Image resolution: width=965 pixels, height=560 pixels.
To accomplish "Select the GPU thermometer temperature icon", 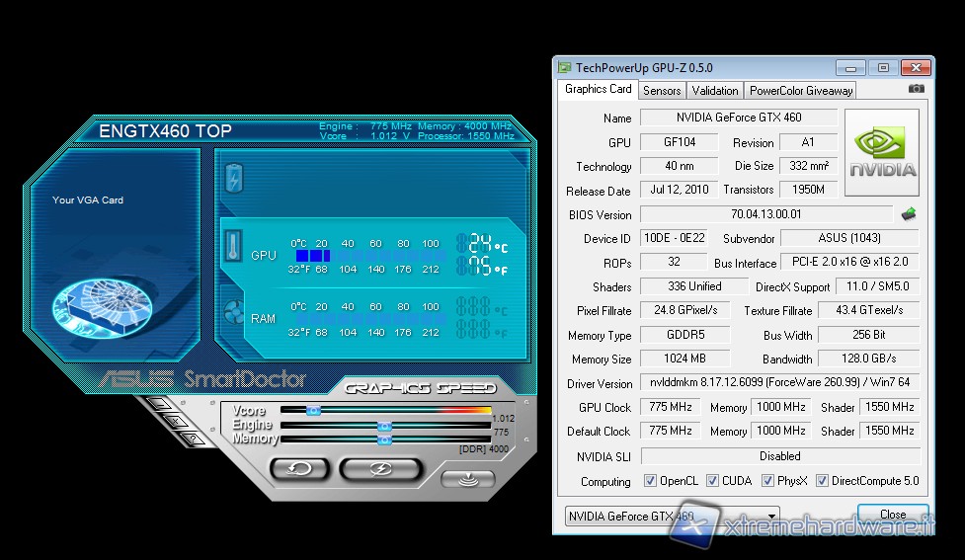I will point(234,245).
